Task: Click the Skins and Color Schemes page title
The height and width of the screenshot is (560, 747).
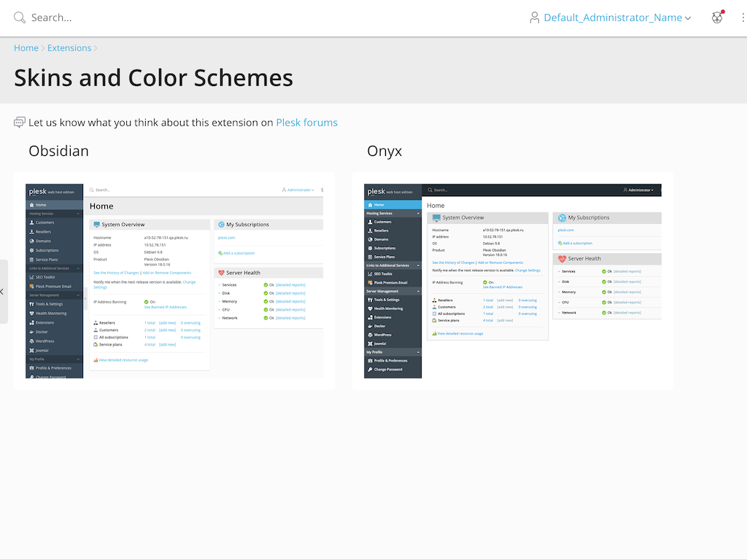Action: [x=153, y=77]
